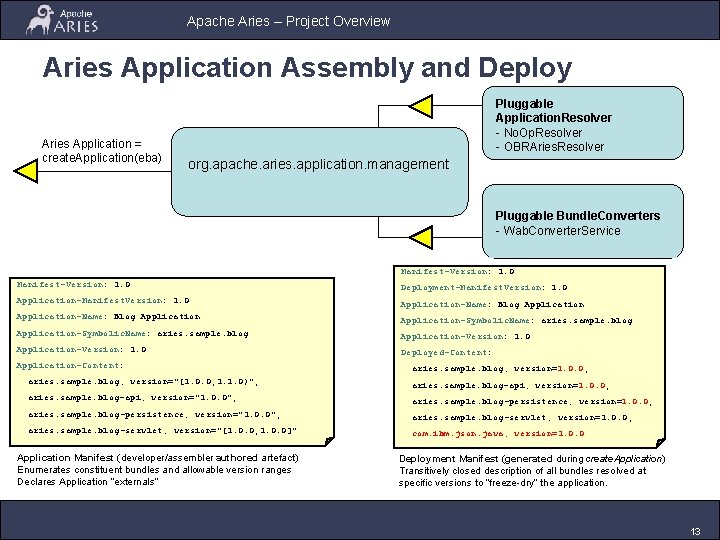Click aries.sample.blog-api line in deployment manifest
720x540 pixels.
(511, 386)
